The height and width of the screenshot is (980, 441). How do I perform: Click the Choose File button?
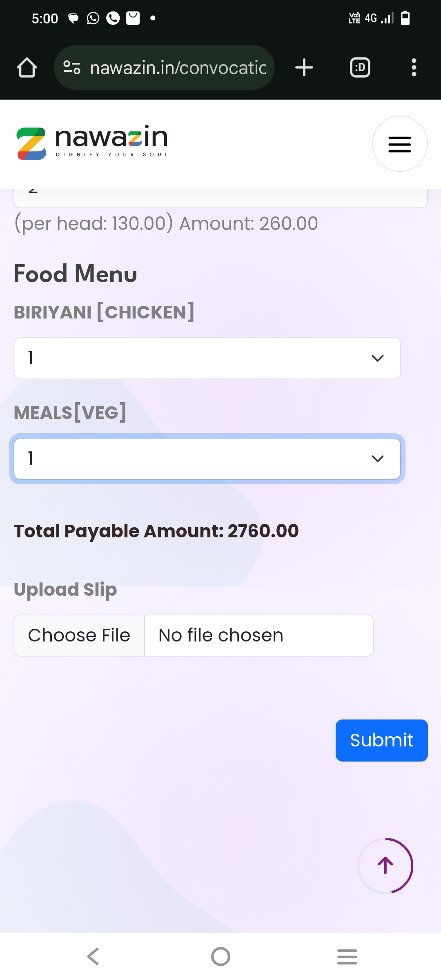(x=79, y=635)
